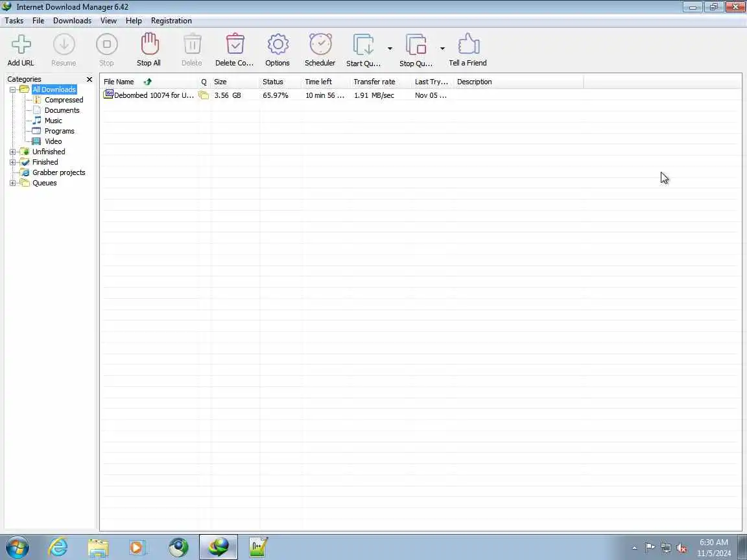Click the 1.91 MB/sec transfer rate cell
747x560 pixels.
tap(374, 96)
